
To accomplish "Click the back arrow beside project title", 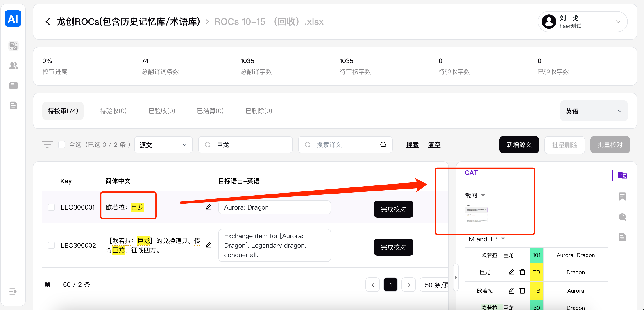I will point(48,22).
